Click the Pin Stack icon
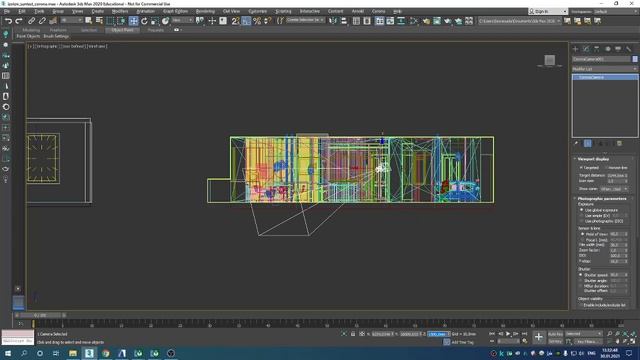 (x=576, y=143)
